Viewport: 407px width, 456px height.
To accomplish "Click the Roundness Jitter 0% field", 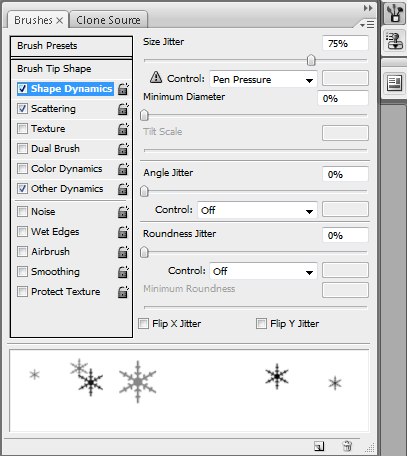I will (346, 235).
